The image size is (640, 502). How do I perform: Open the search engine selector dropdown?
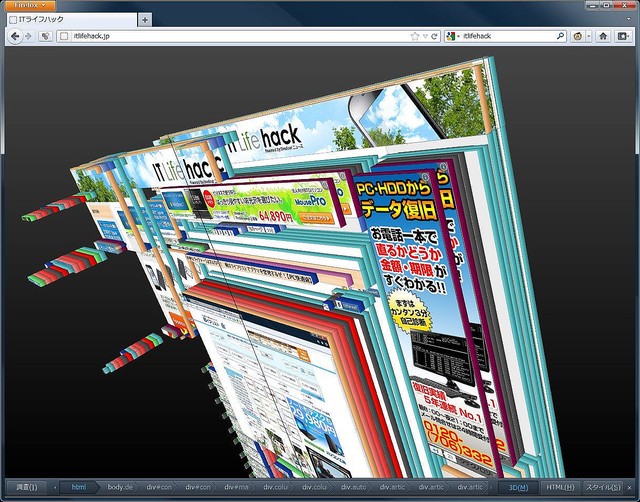[x=453, y=36]
